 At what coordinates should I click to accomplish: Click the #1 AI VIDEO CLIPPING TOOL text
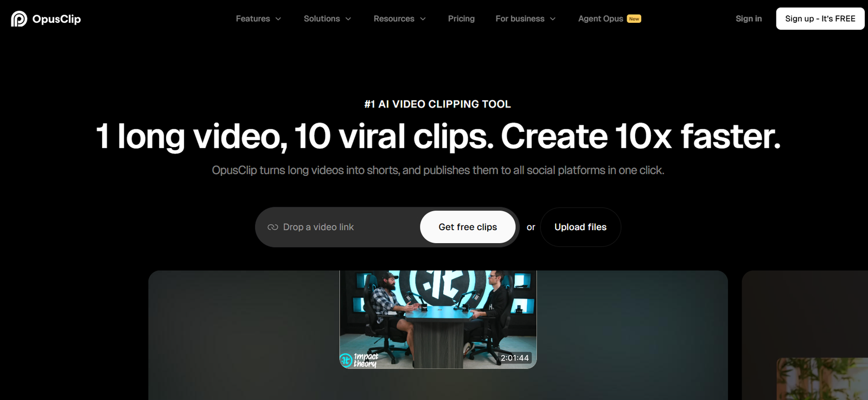(438, 104)
